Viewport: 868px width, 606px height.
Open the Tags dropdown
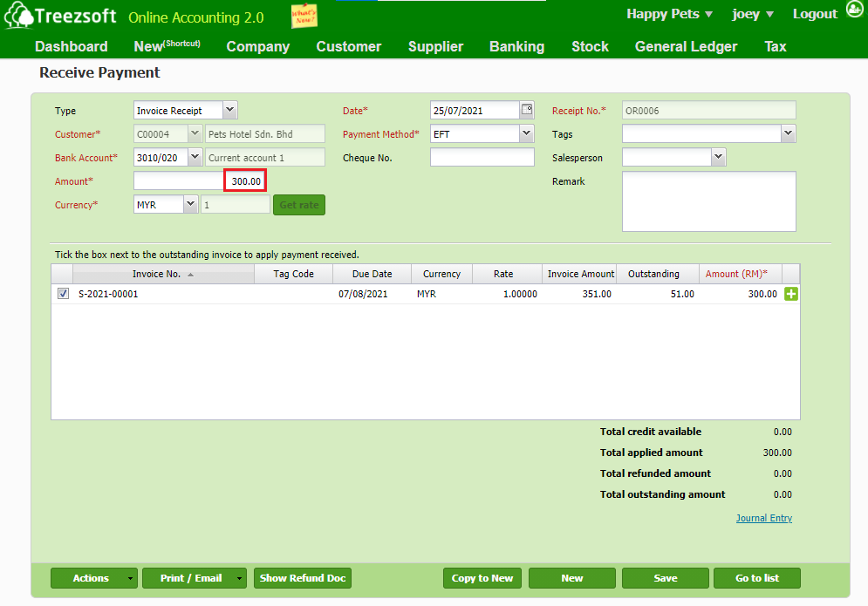(x=788, y=133)
